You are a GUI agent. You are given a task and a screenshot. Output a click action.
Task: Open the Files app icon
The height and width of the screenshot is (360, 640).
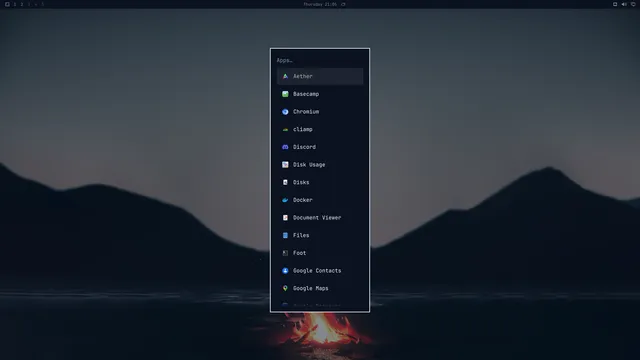(x=285, y=235)
